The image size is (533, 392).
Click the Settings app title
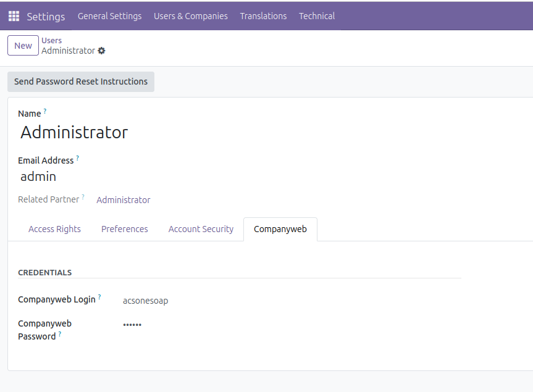coord(46,16)
